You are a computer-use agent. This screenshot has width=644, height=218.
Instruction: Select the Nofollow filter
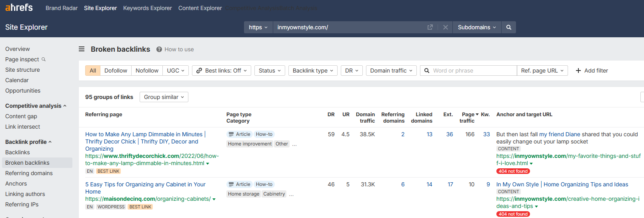(x=147, y=71)
